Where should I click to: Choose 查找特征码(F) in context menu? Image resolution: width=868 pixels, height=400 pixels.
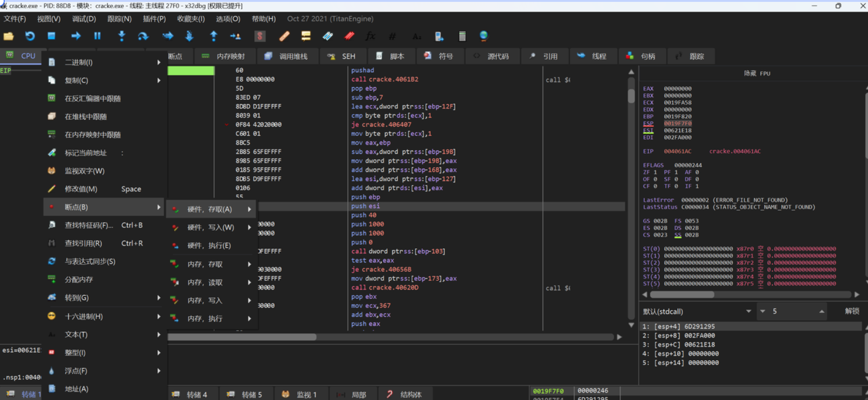105,225
